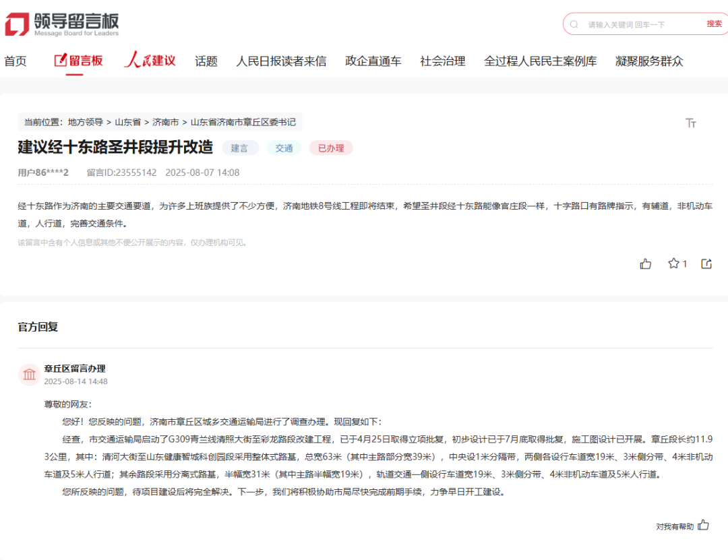Select the 话题 menu item
This screenshot has width=728, height=560.
(x=206, y=61)
